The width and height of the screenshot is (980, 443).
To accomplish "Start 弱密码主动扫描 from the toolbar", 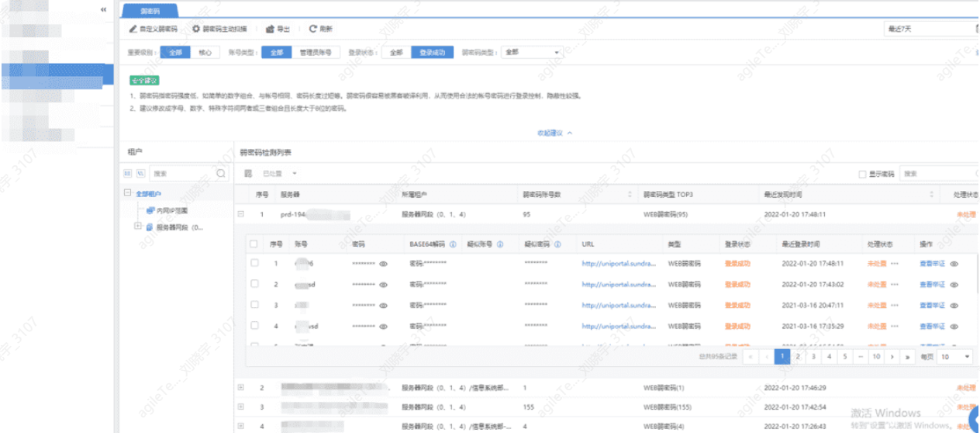I will tap(220, 29).
